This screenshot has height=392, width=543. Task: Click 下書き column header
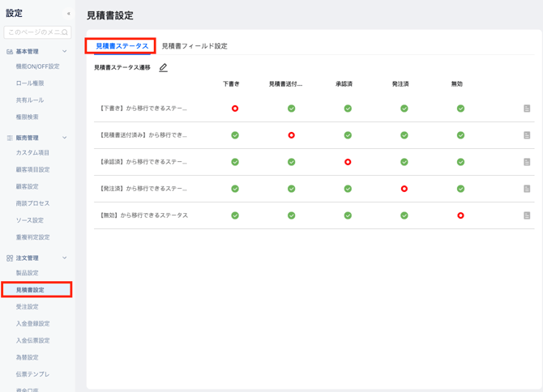pos(231,83)
